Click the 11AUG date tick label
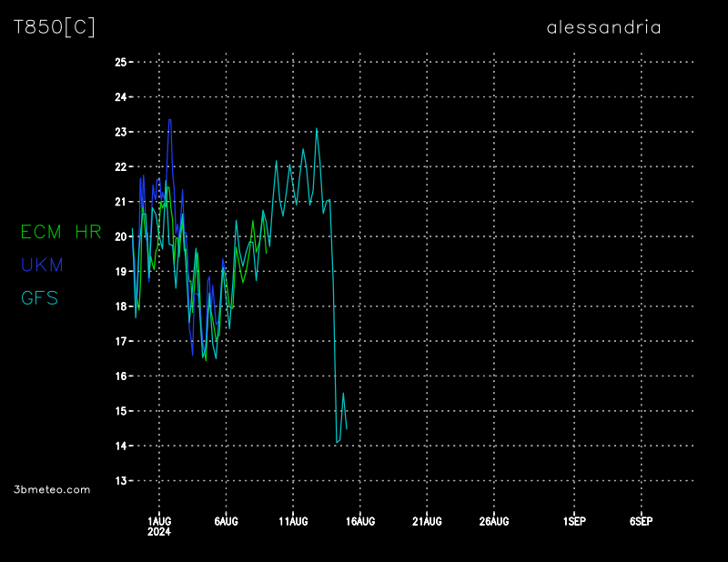 (x=293, y=521)
